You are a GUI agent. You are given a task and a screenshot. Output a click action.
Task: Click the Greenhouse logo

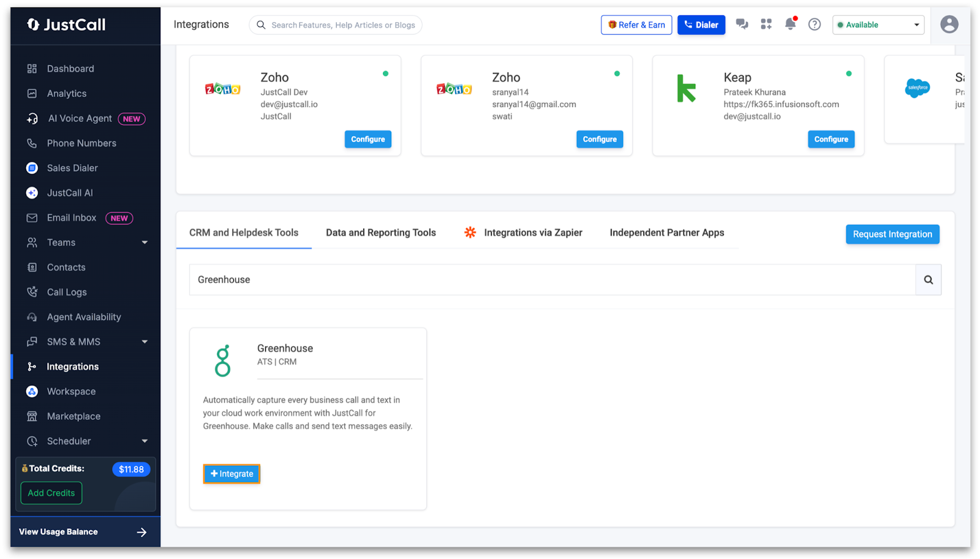pos(223,360)
